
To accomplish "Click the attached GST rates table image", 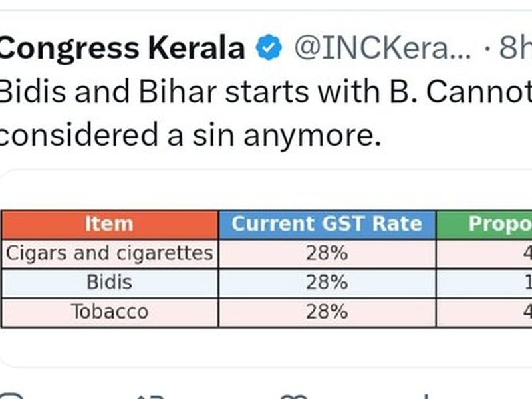I will pos(266,266).
